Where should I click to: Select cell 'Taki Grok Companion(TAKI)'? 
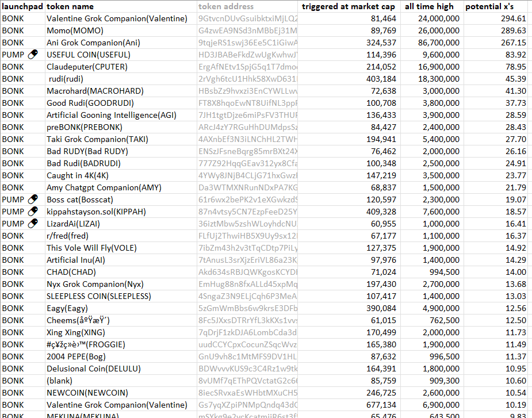(x=121, y=140)
